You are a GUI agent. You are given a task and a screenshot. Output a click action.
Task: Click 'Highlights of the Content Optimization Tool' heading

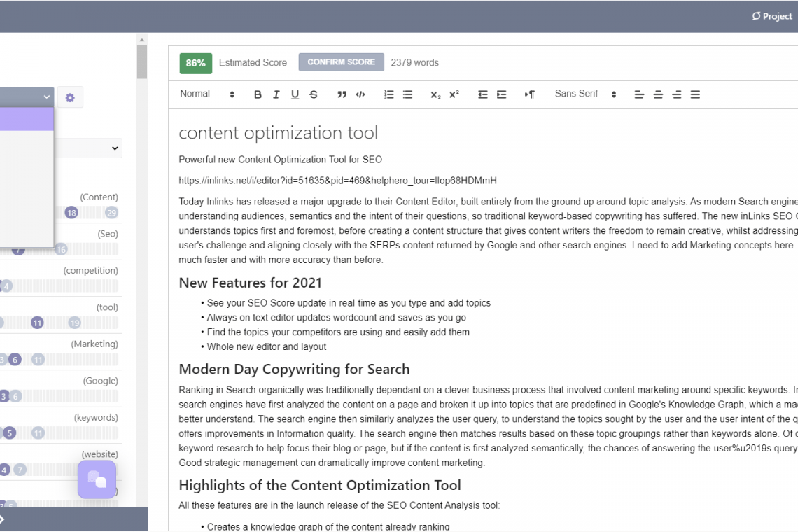pos(320,486)
